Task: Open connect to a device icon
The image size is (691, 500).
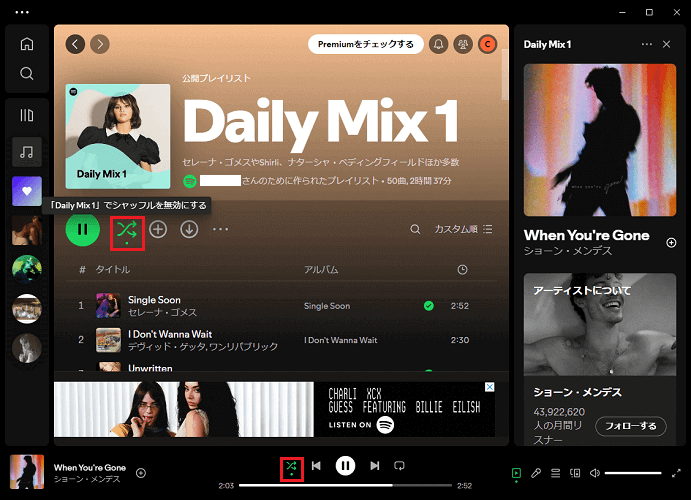Action: pos(575,474)
